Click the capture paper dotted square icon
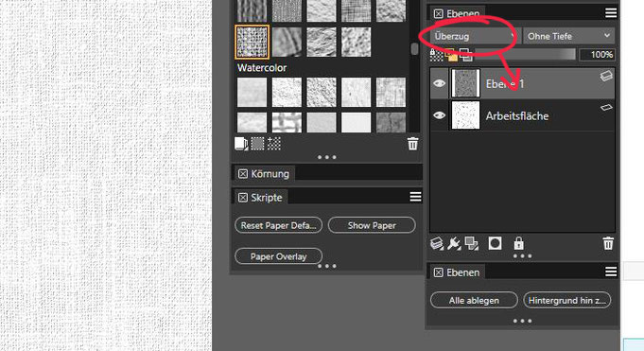The height and width of the screenshot is (351, 644). [257, 144]
